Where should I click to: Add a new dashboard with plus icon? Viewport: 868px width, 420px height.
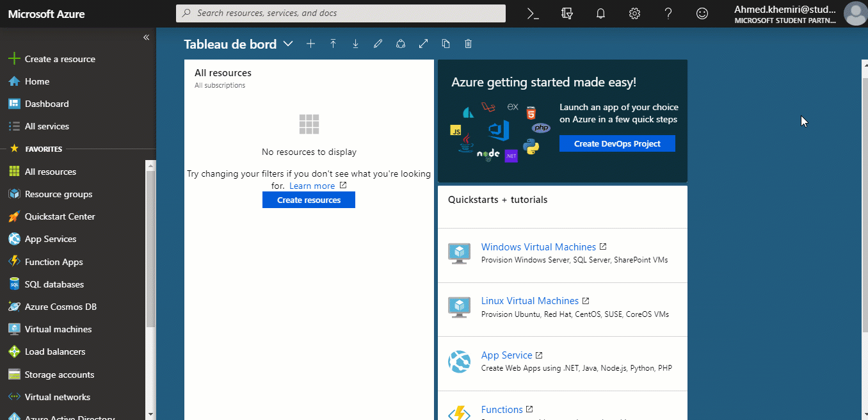point(310,44)
